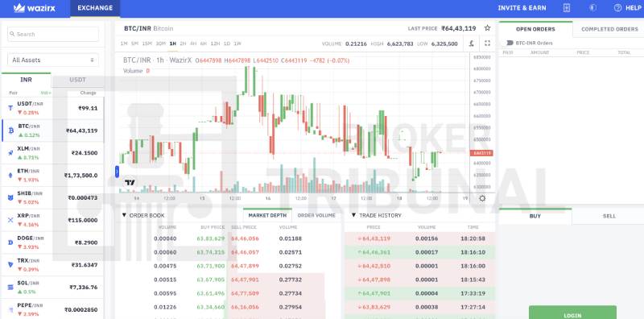
Task: Click the Volume indicator label on chart
Action: click(133, 71)
